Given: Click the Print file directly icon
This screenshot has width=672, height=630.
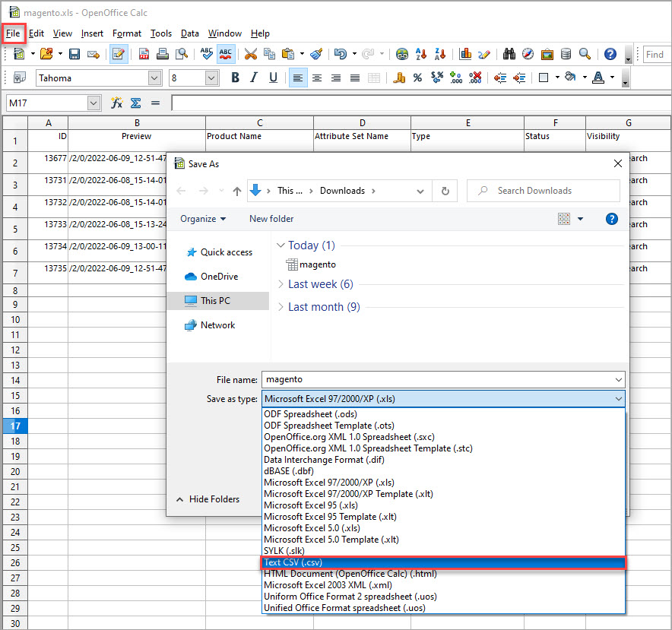Looking at the screenshot, I should click(163, 54).
